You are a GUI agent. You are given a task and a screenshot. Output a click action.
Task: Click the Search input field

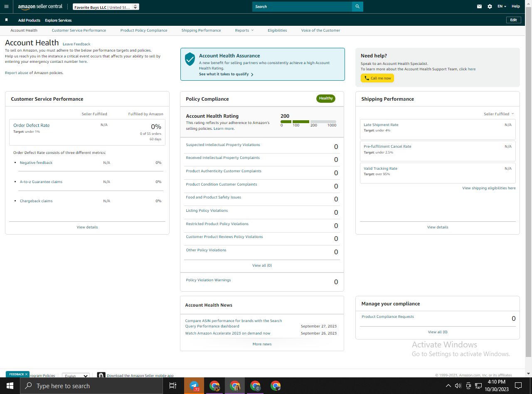point(302,7)
